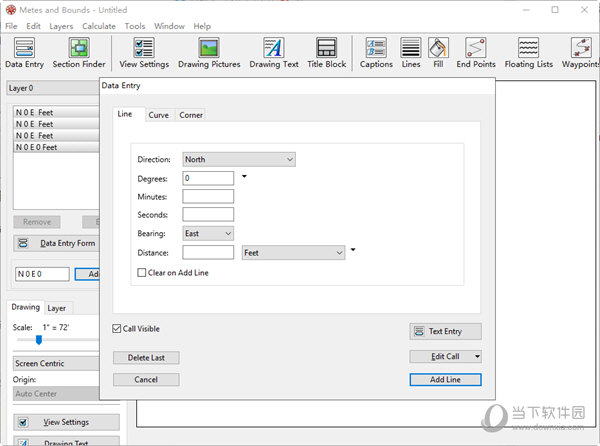Open the Captions tool
This screenshot has height=446, width=600.
(x=376, y=53)
